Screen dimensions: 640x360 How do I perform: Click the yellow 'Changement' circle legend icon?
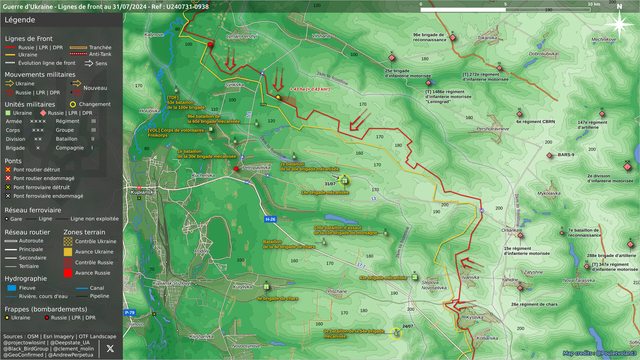(73, 104)
